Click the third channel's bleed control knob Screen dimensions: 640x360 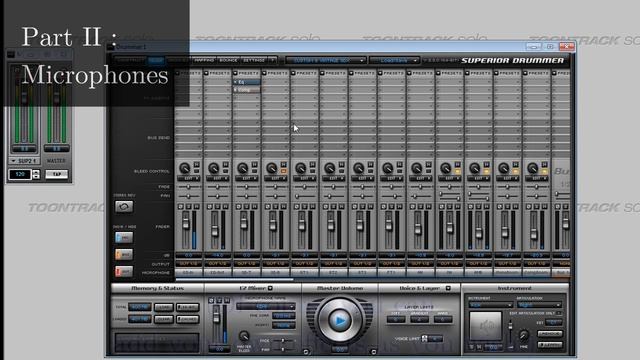tap(242, 168)
